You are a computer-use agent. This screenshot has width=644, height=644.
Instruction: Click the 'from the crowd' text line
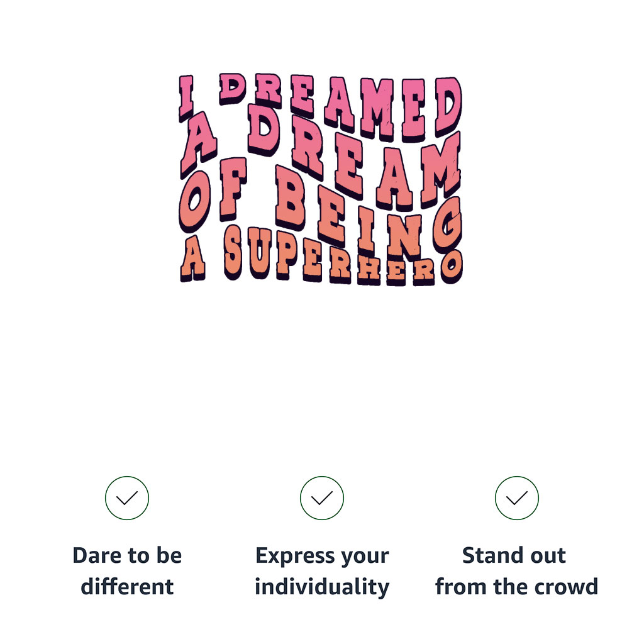[x=516, y=587]
